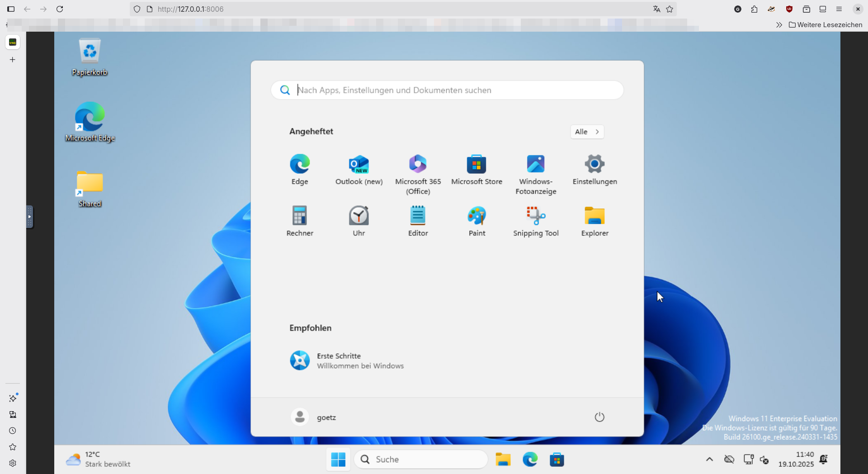Screen dimensions: 868x474
Task: Open the weather widget in taskbar
Action: coord(99,460)
